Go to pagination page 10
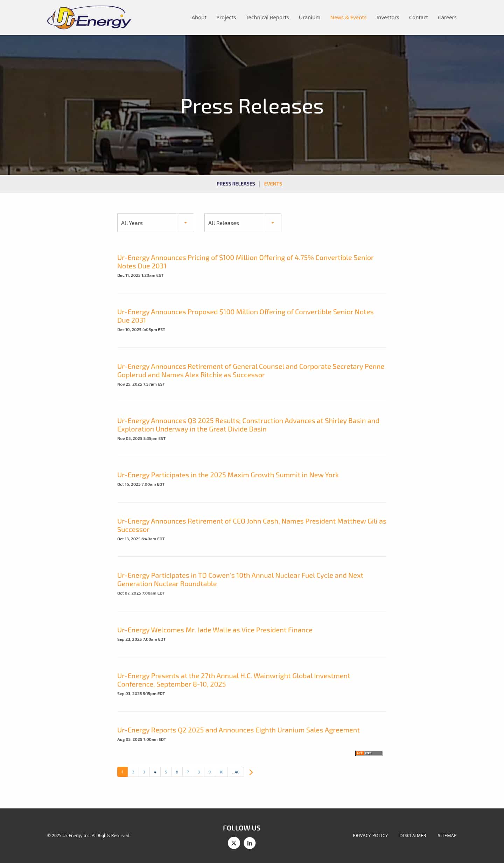Screen dimensions: 504x863 [x=221, y=772]
